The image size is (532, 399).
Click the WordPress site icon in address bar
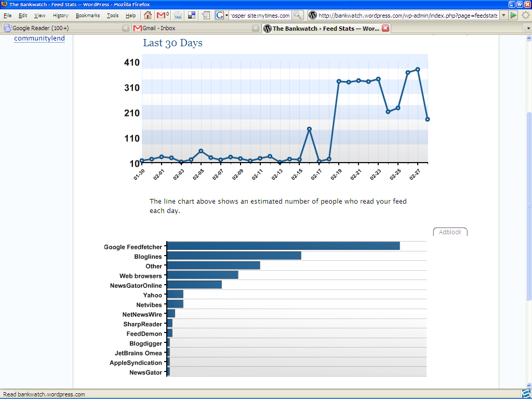(x=313, y=15)
